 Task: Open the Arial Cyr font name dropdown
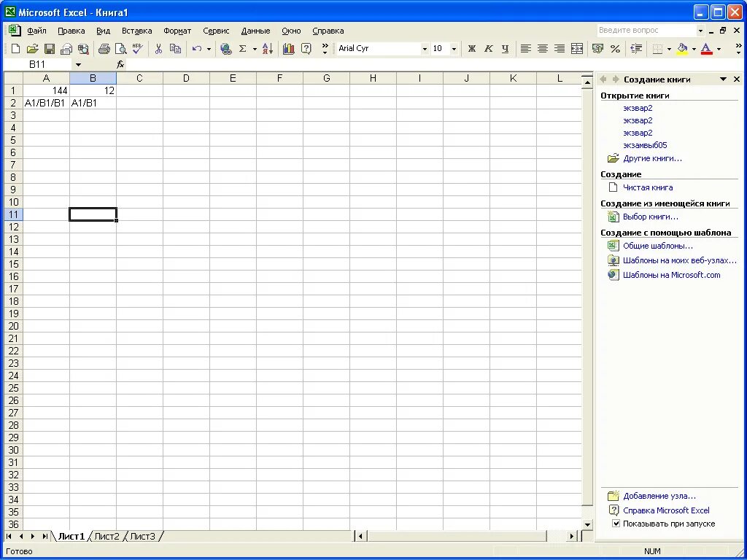[x=425, y=49]
